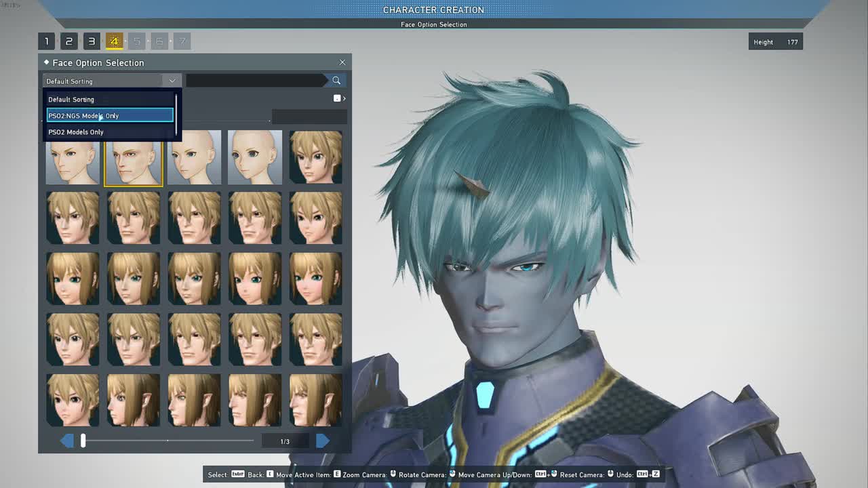
Task: Click the Ctrl+Z icon after Undo
Action: [647, 474]
